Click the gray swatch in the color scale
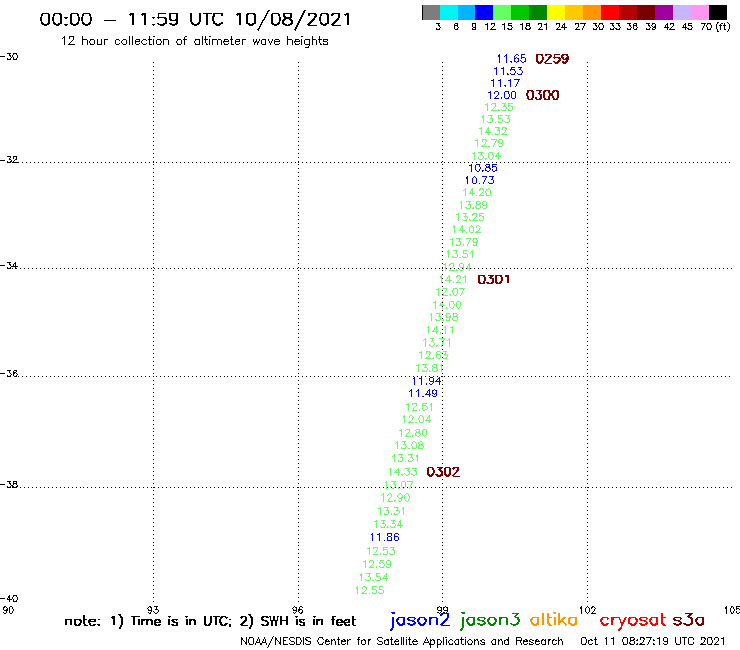 point(431,12)
